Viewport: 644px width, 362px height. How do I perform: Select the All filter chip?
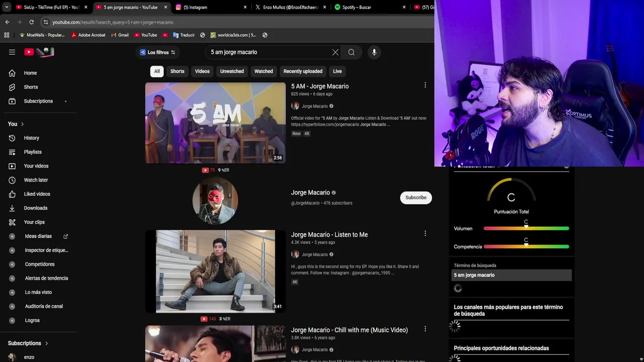(x=157, y=71)
